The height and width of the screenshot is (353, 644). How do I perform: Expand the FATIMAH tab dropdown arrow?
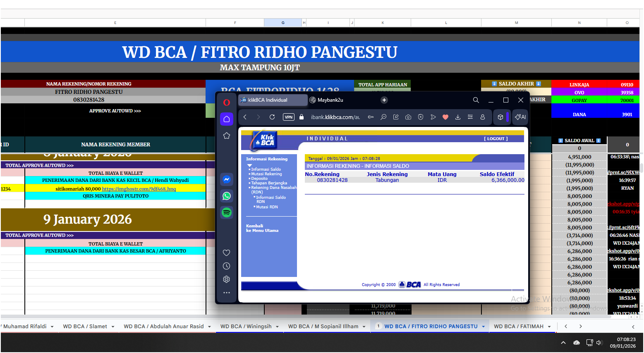click(x=549, y=327)
